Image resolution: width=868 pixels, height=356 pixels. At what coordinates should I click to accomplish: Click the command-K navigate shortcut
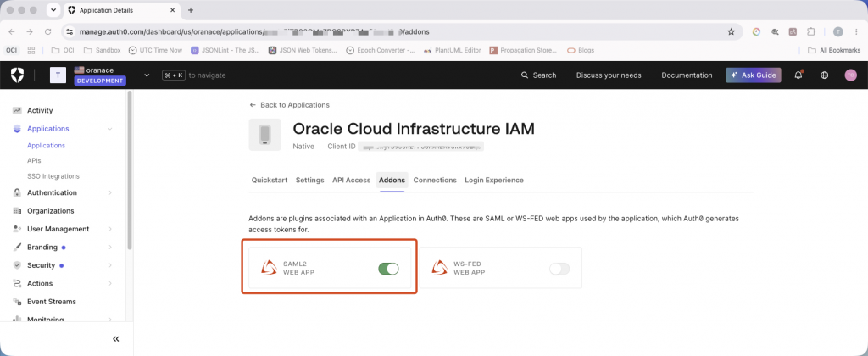pyautogui.click(x=174, y=75)
